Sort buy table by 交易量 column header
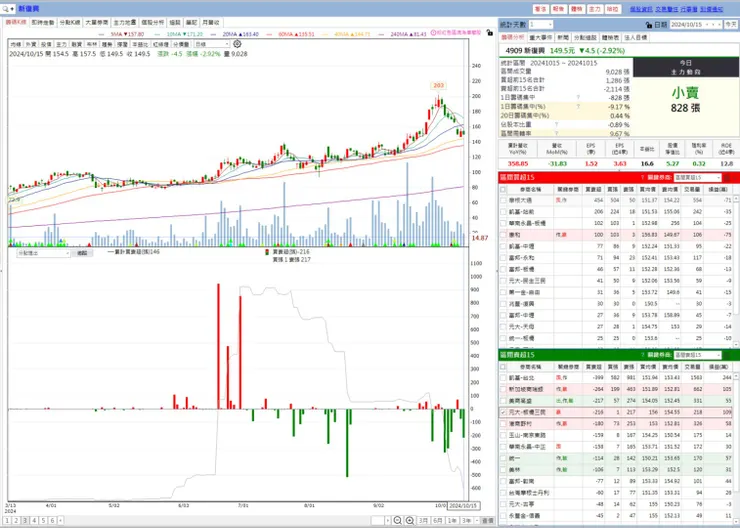The image size is (740, 528). 692,189
